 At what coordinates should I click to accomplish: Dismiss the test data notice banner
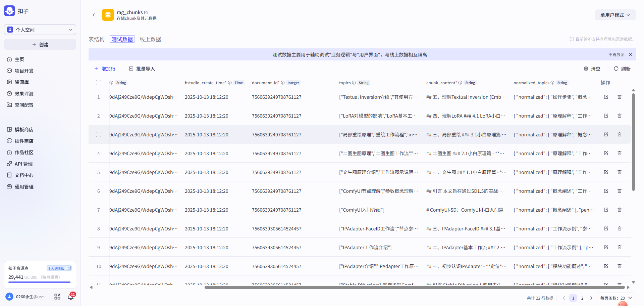pyautogui.click(x=630, y=54)
